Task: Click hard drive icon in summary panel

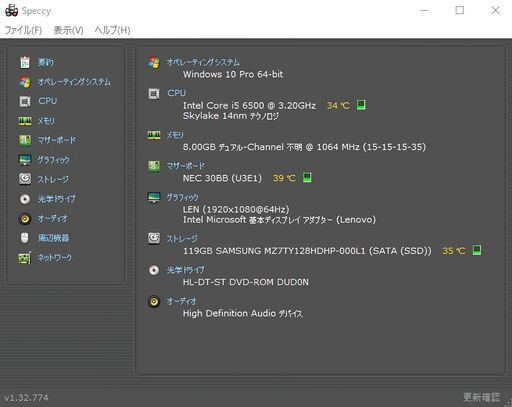Action: [154, 238]
